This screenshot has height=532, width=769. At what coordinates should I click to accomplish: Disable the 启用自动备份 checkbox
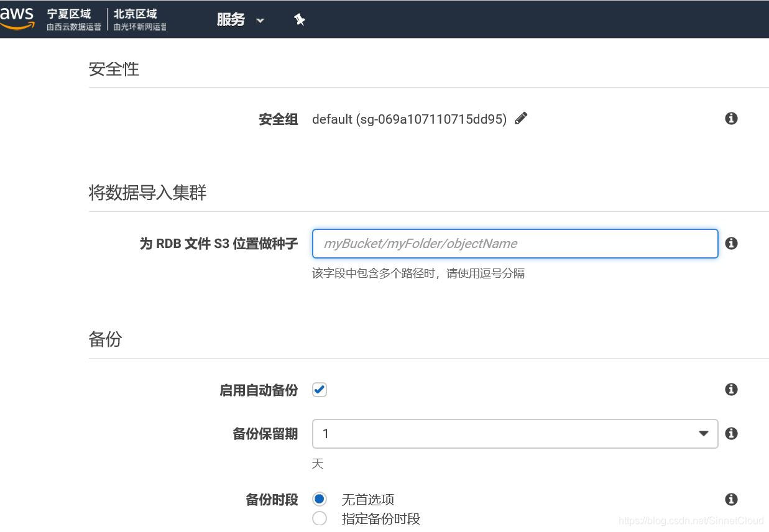pos(319,390)
